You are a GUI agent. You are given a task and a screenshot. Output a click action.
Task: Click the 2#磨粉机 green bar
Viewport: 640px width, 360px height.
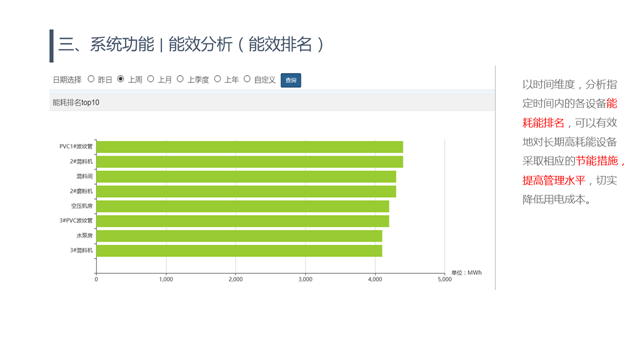246,191
